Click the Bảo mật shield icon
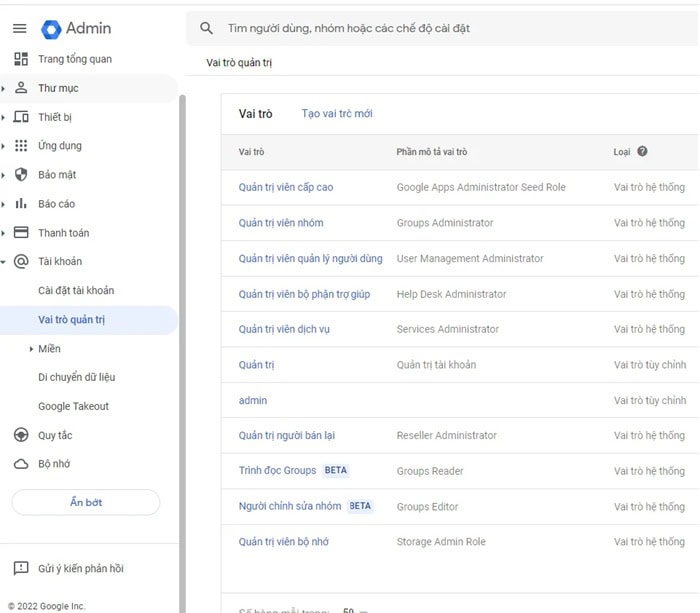 coord(21,175)
